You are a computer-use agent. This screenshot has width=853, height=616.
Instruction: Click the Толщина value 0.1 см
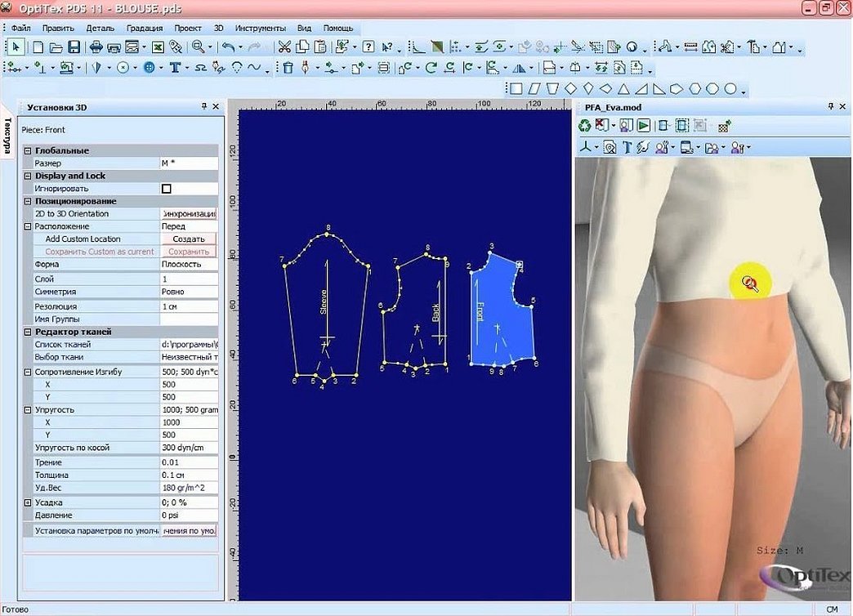click(189, 475)
